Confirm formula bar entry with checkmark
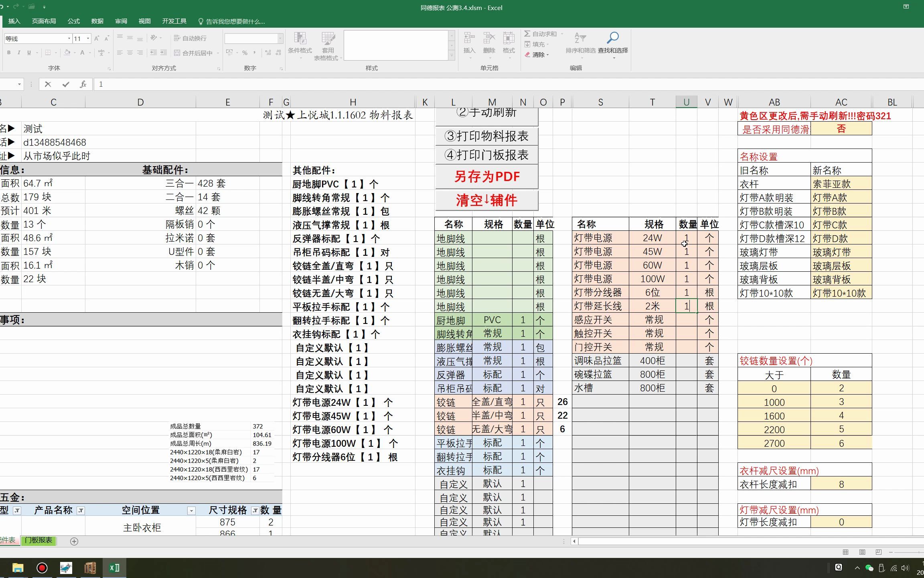 pos(66,84)
